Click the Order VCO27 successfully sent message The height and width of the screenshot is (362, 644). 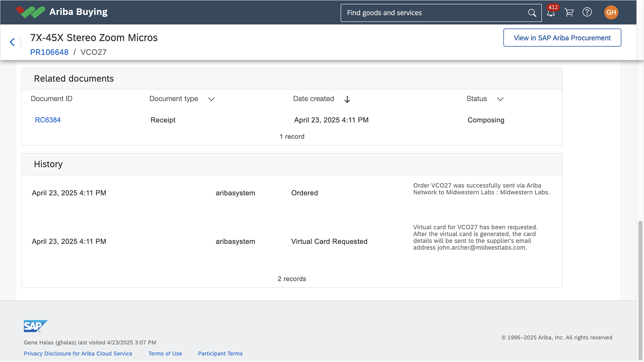tap(481, 189)
